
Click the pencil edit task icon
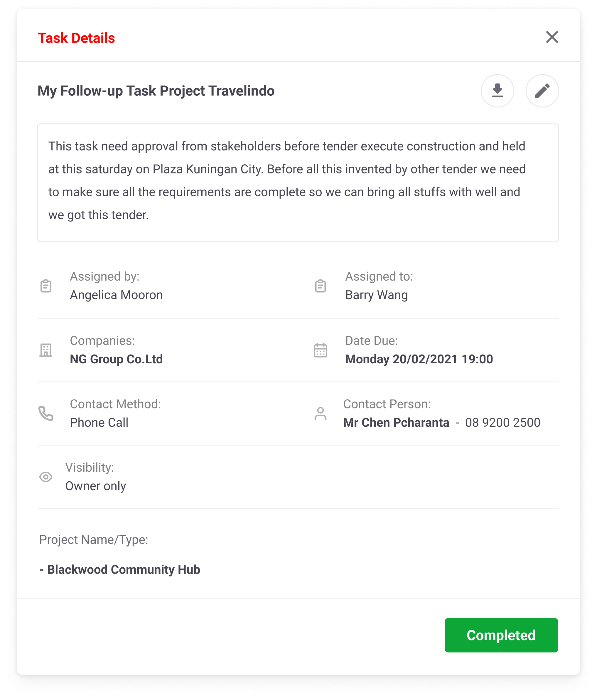point(542,91)
